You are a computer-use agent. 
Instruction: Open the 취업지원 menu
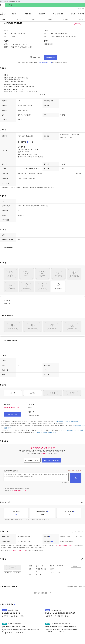(28, 14)
